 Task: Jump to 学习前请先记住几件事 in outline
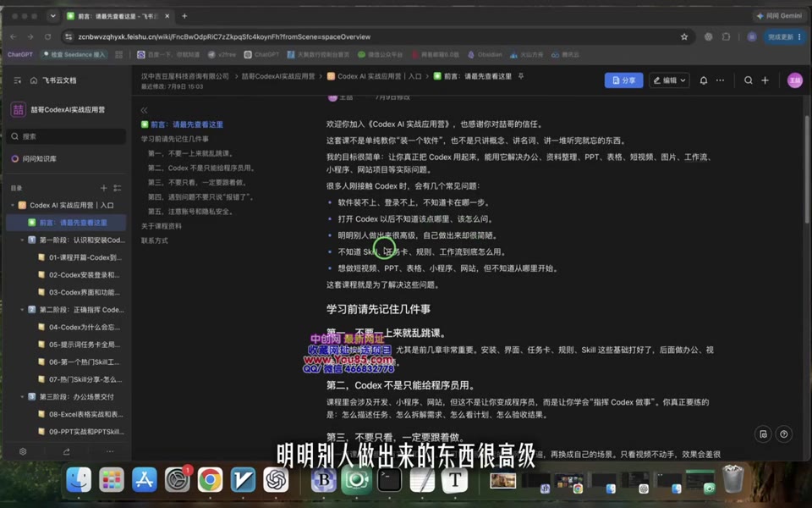175,139
